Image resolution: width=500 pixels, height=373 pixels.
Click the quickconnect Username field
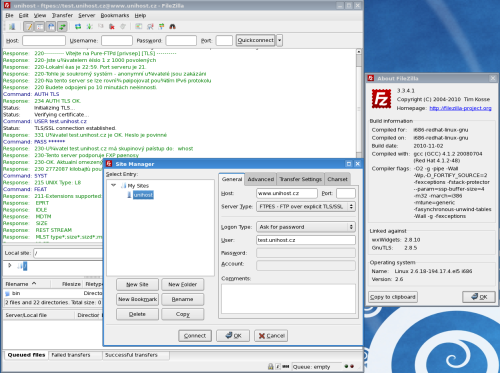pos(117,41)
